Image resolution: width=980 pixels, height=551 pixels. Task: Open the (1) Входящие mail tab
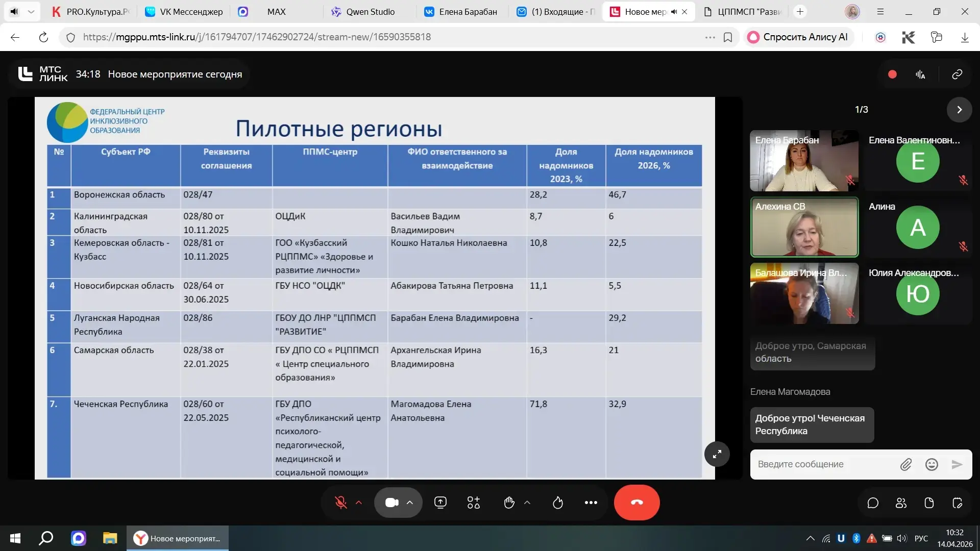[x=555, y=12]
